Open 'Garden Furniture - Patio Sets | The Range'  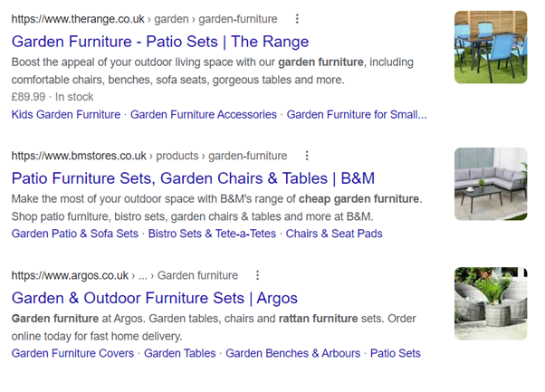click(x=160, y=42)
